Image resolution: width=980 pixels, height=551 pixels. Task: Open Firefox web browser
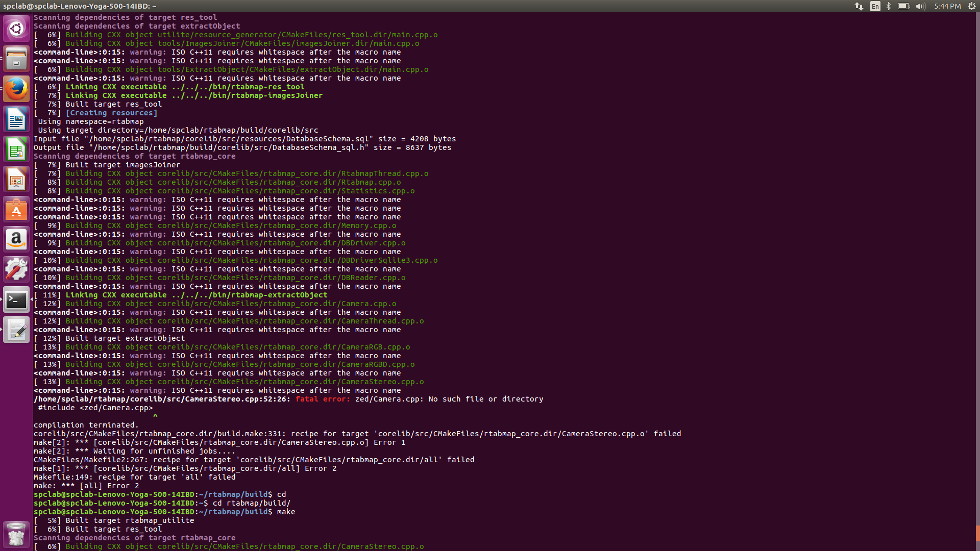(x=16, y=89)
